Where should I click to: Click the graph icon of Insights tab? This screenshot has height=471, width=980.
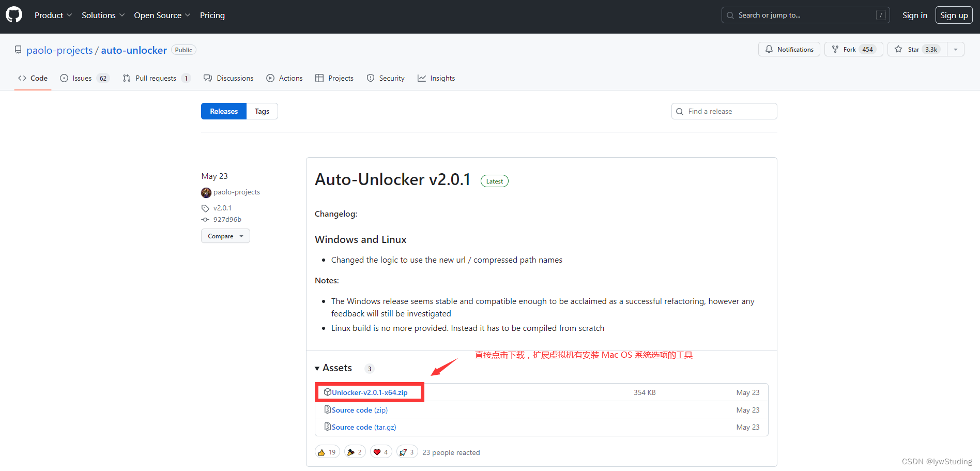click(x=422, y=78)
